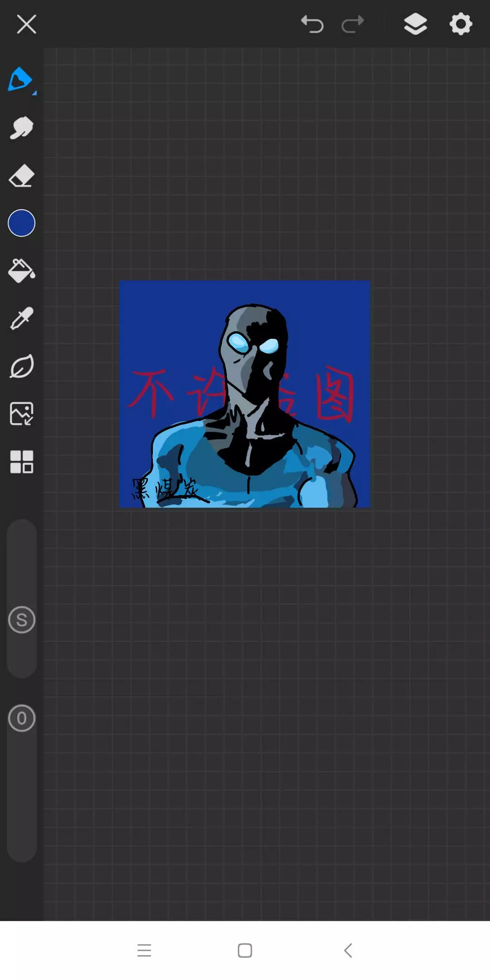Image resolution: width=490 pixels, height=980 pixels.
Task: Tap the Android home button
Action: (245, 950)
